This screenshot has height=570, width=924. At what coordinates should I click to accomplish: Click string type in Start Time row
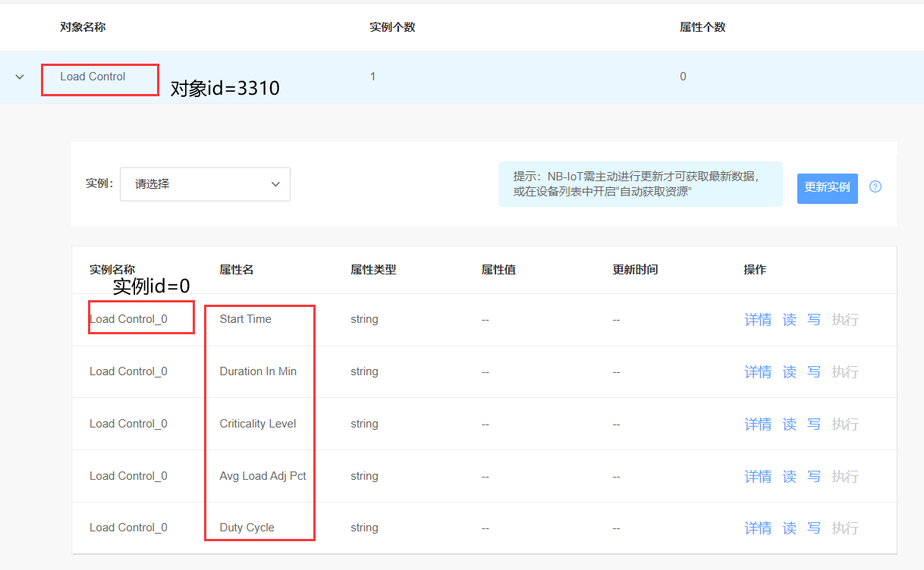click(364, 319)
